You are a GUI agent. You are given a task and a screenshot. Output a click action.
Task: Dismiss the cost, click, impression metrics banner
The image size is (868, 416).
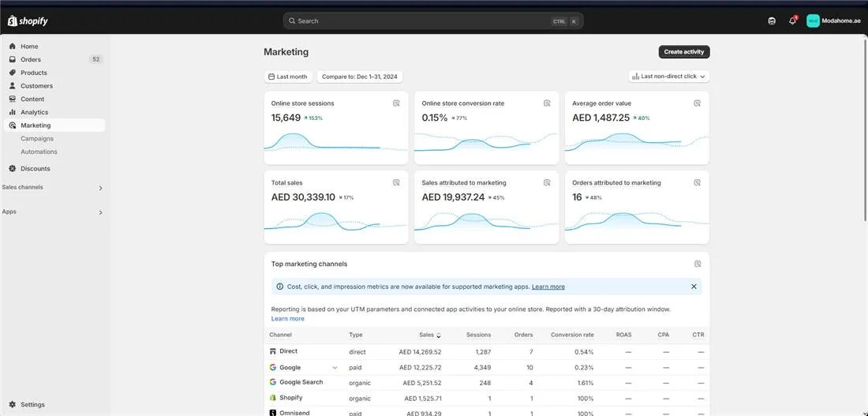694,287
